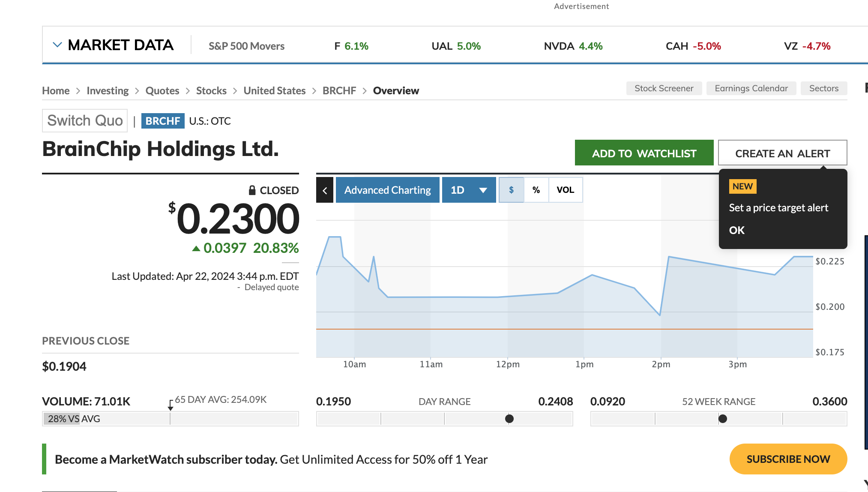Select the Overview breadcrumb
This screenshot has width=868, height=492.
click(x=396, y=90)
